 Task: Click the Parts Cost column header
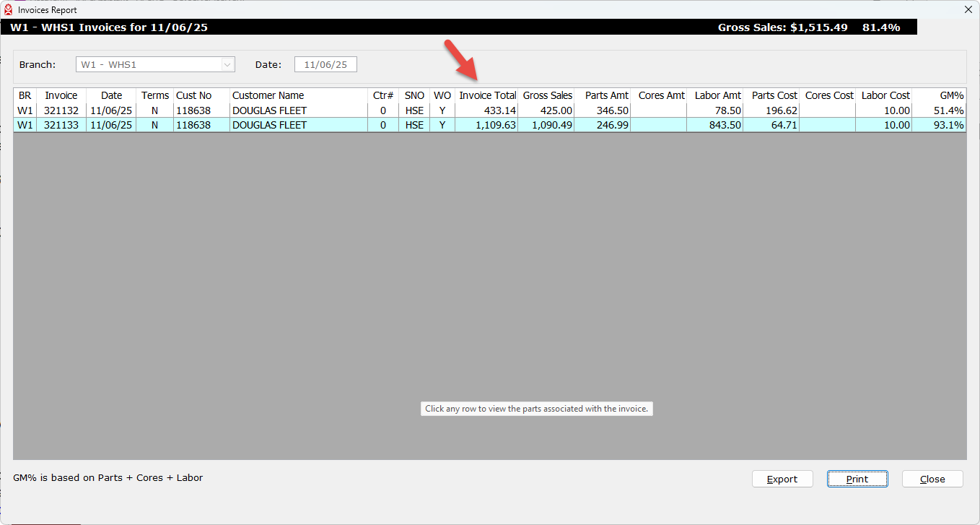point(774,95)
